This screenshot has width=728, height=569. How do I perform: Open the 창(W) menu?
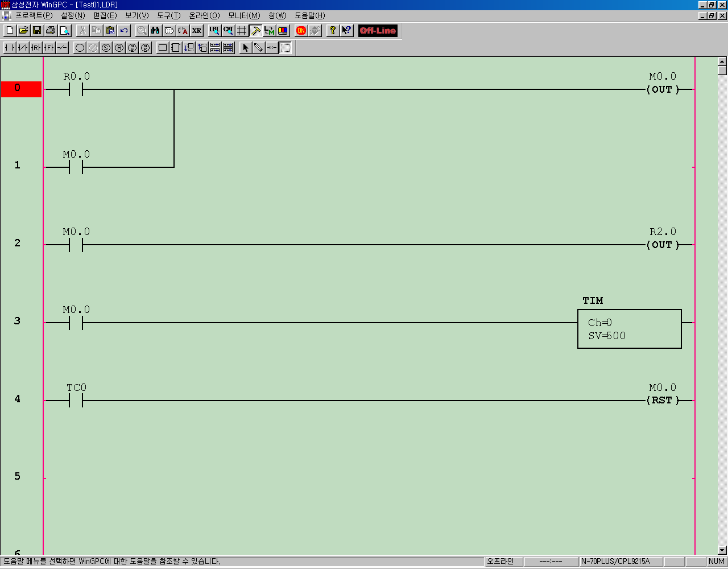coord(277,15)
